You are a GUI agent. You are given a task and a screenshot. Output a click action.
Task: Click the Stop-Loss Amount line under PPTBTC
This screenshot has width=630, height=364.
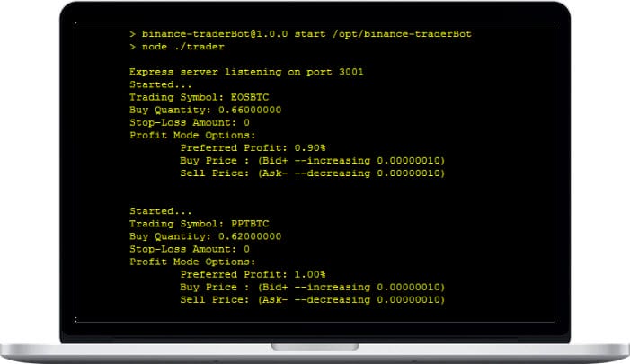190,249
